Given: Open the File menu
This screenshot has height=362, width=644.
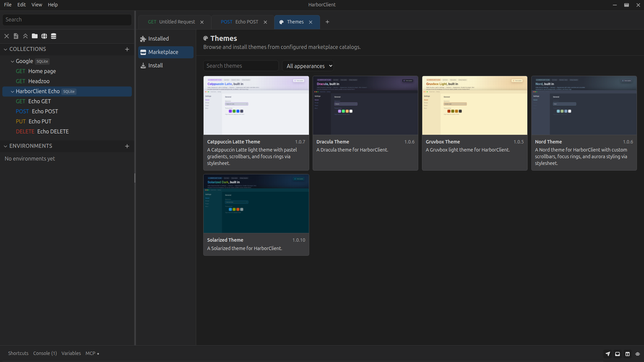Looking at the screenshot, I should pyautogui.click(x=8, y=5).
